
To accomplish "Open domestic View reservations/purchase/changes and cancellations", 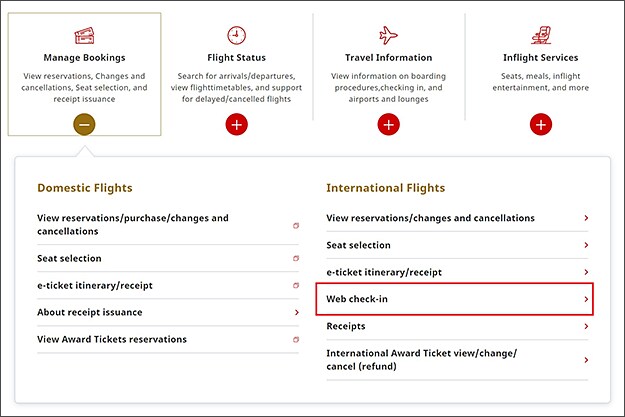I will [133, 224].
